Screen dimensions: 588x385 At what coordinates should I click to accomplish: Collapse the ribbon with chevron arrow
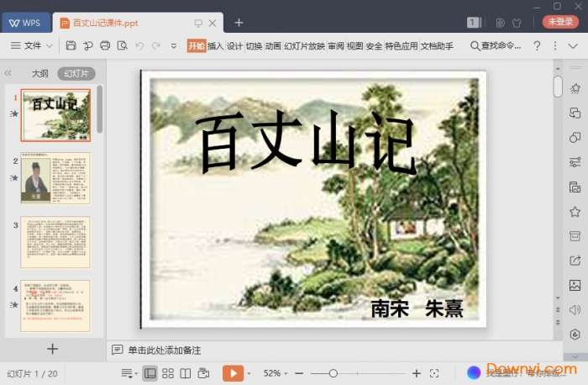[x=573, y=45]
